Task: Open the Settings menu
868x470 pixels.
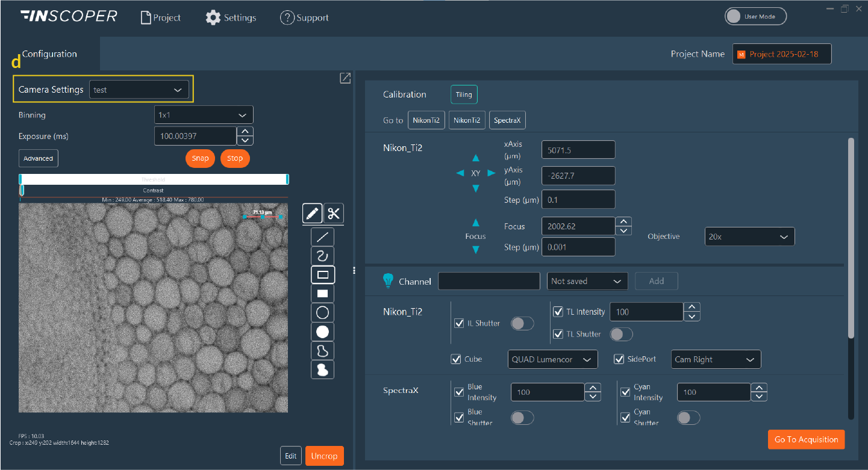Action: (231, 17)
